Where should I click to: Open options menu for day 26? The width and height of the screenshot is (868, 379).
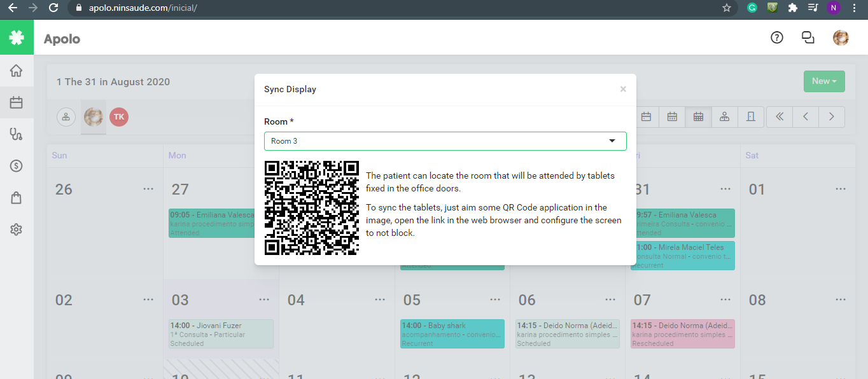148,189
